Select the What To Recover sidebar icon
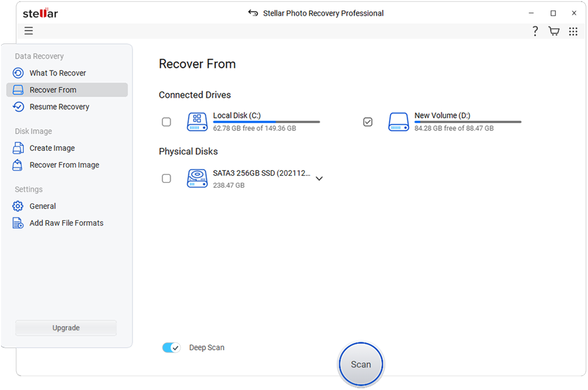 pyautogui.click(x=18, y=72)
